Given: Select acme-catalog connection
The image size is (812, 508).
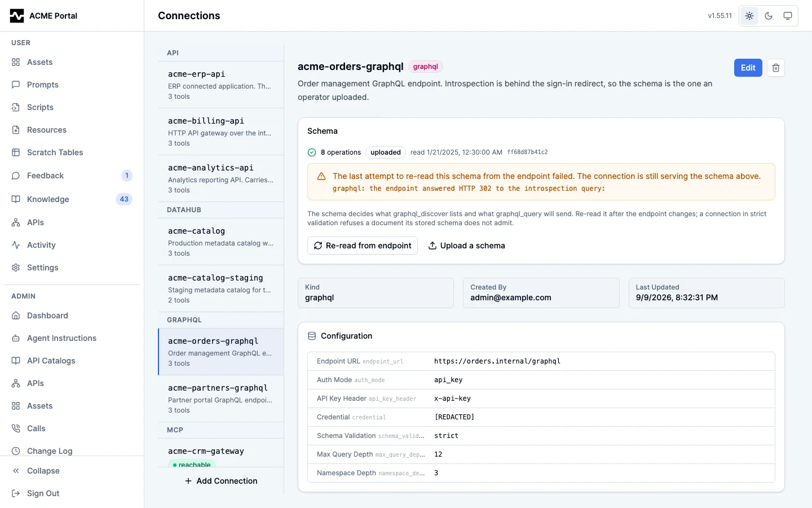Looking at the screenshot, I should coord(221,242).
